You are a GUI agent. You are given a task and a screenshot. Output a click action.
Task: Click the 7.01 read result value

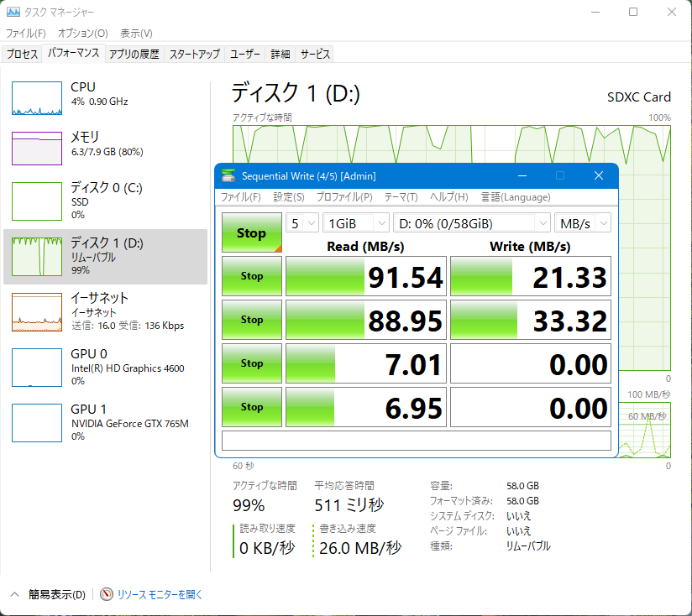coord(366,363)
